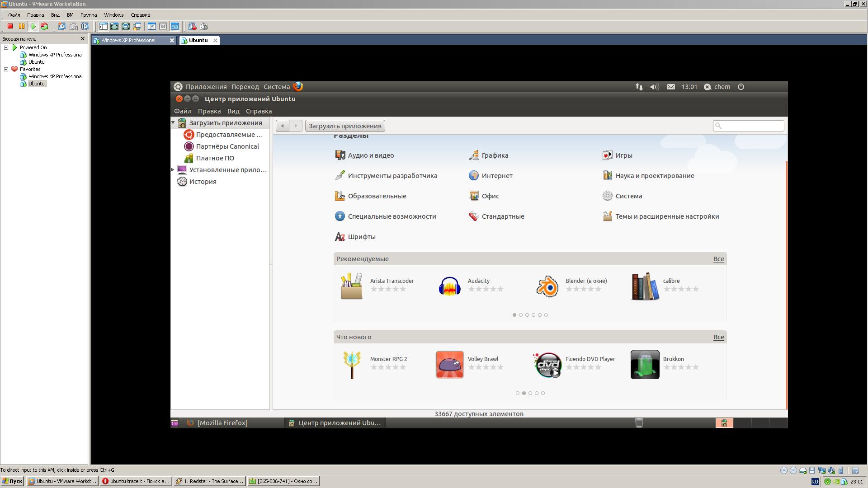This screenshot has height=488, width=868.
Task: Open Игры category
Action: (617, 155)
